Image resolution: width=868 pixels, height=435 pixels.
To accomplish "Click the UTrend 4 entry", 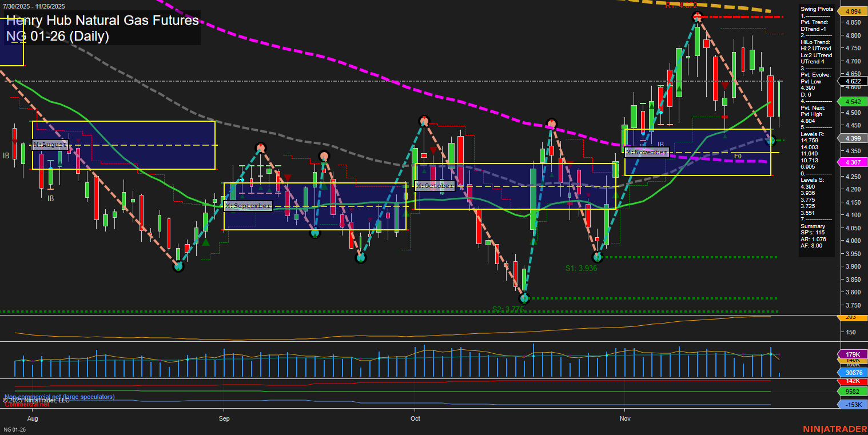I will [813, 62].
